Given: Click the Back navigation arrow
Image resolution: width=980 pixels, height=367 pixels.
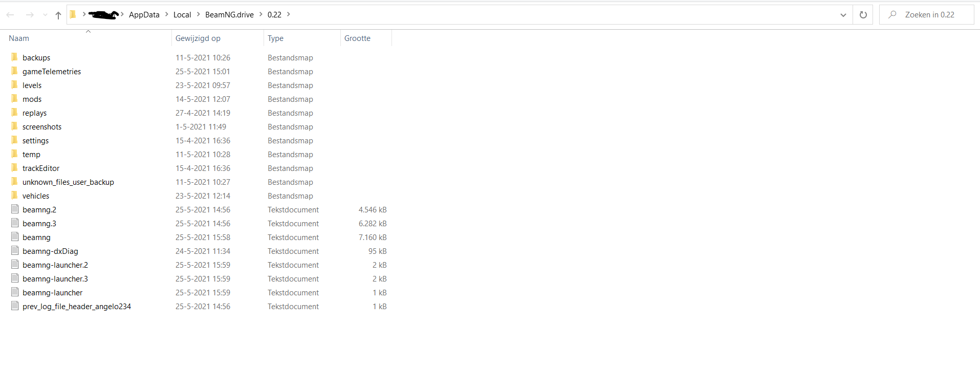Looking at the screenshot, I should (10, 15).
